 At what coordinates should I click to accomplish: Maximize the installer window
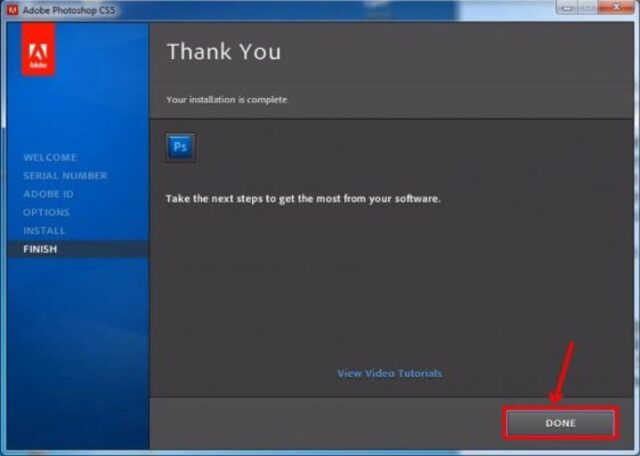click(x=587, y=8)
